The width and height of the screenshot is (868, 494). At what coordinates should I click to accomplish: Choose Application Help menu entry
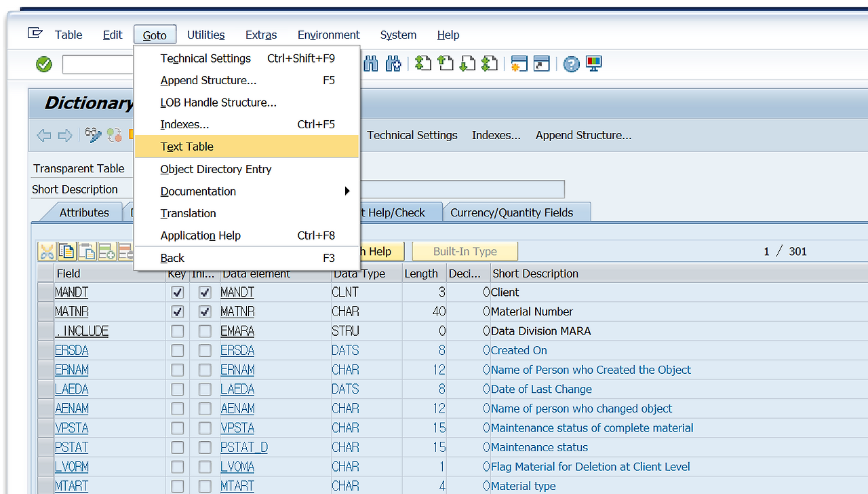coord(247,235)
